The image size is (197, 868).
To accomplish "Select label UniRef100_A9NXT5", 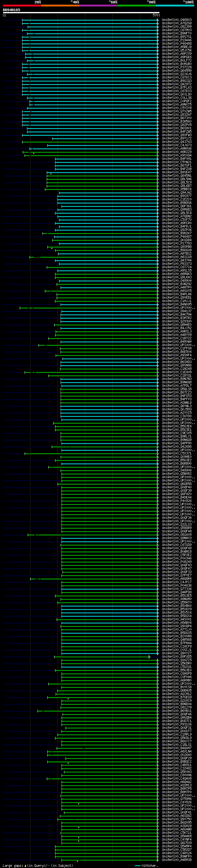I will (x=177, y=104).
